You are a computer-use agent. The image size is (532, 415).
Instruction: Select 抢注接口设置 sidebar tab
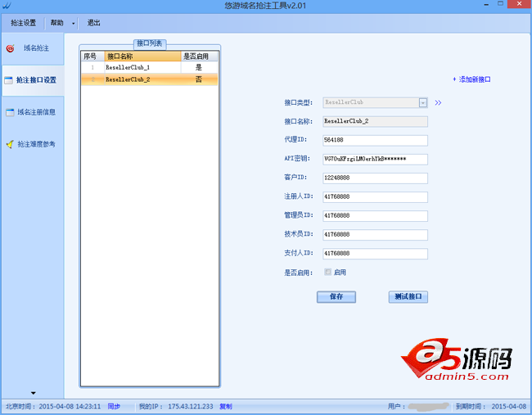coord(33,80)
